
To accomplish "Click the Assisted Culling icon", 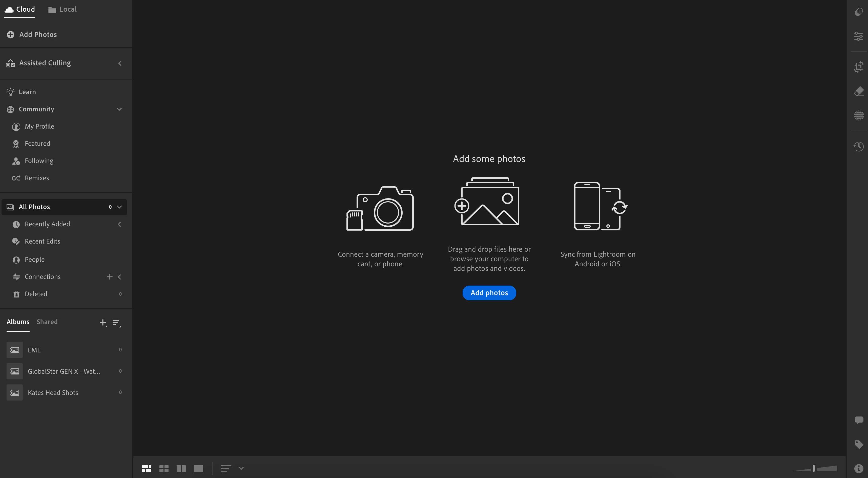I will (x=10, y=63).
